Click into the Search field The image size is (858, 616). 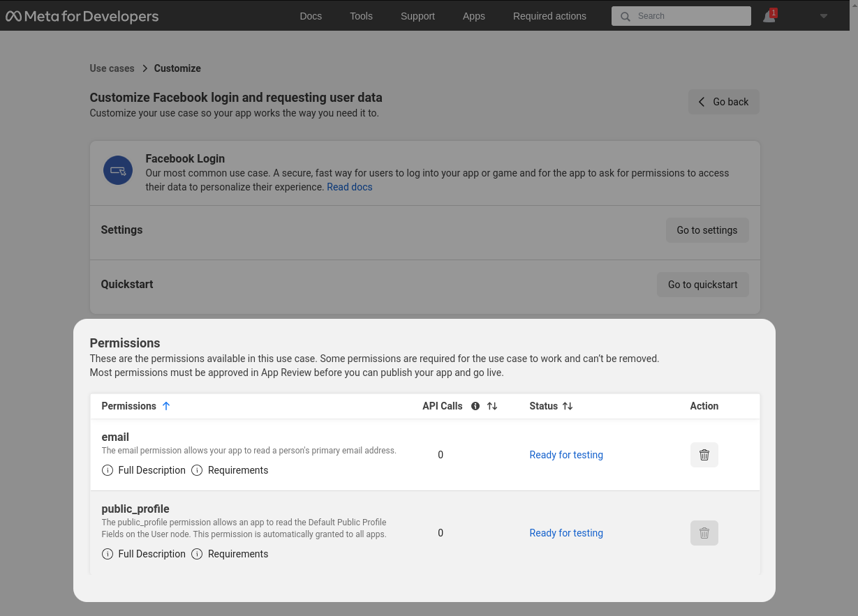(681, 15)
